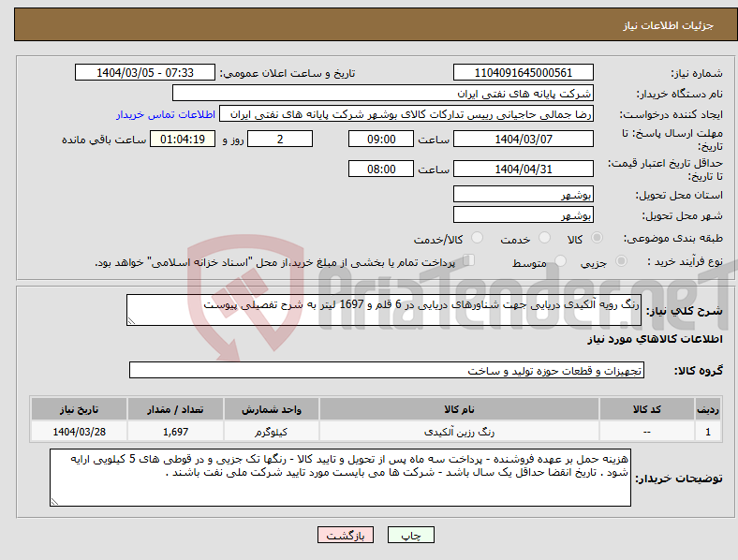
Task: Click the ردیف column header
Action: [708, 409]
